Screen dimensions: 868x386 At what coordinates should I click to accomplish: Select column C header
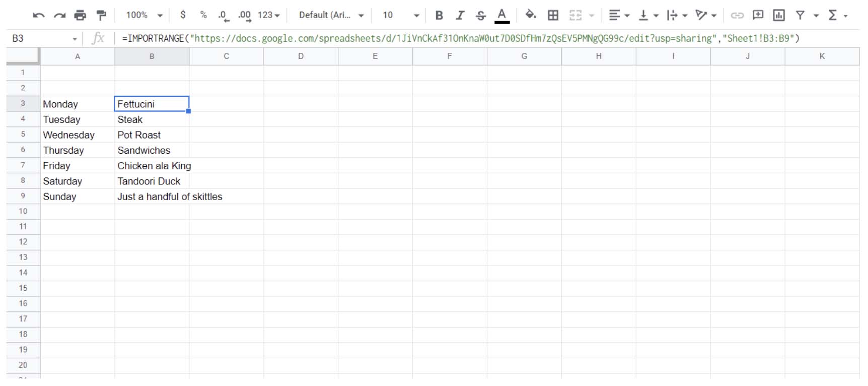[x=227, y=56]
